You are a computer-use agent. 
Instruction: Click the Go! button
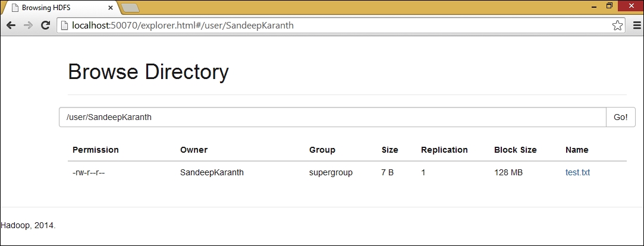(x=621, y=117)
